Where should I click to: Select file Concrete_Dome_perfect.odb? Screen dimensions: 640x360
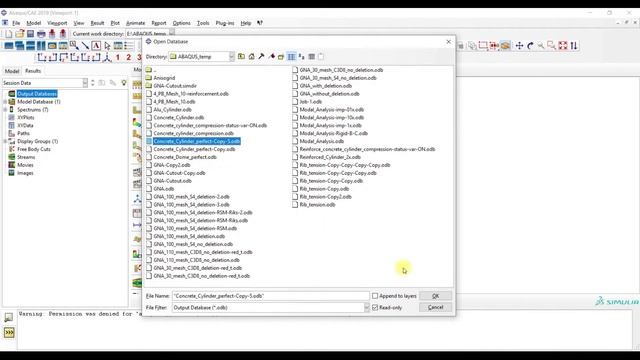tap(185, 157)
